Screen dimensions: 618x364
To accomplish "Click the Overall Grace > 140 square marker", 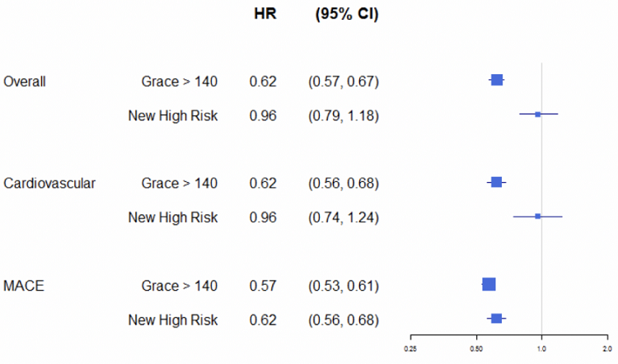I will (x=497, y=80).
